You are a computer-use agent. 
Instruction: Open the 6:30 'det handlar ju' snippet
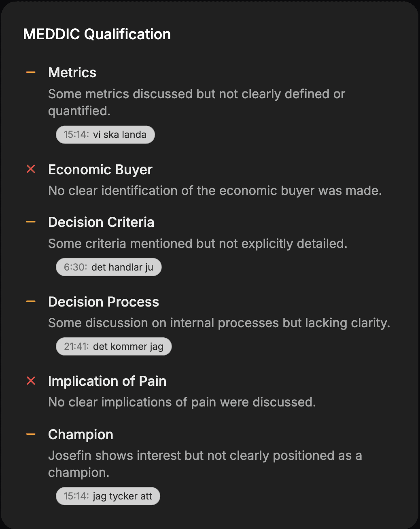click(108, 267)
